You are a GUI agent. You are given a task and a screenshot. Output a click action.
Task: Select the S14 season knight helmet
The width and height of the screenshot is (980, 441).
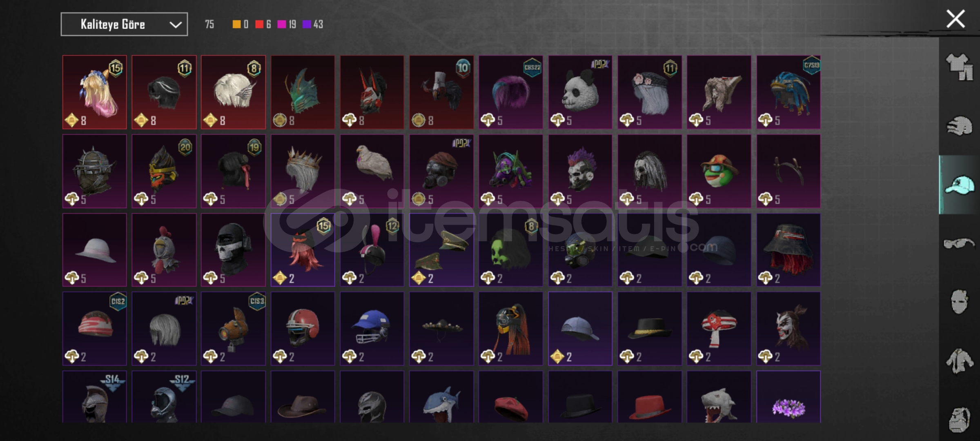pos(95,397)
